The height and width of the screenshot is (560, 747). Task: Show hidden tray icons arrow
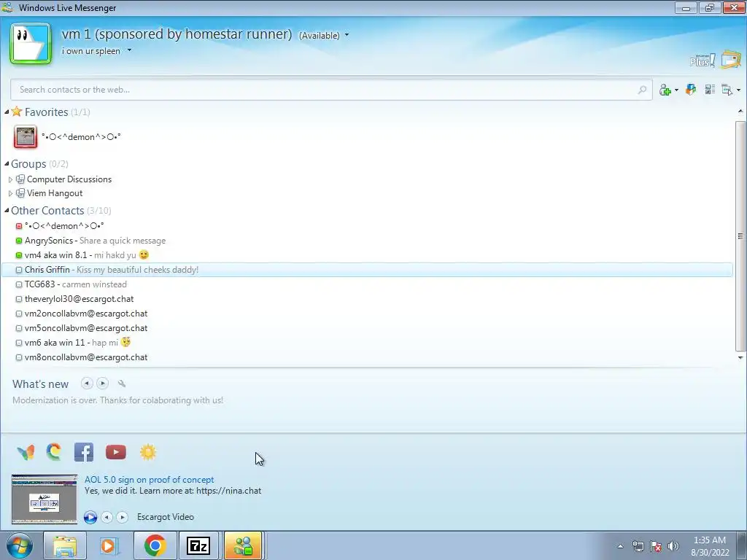pos(620,546)
